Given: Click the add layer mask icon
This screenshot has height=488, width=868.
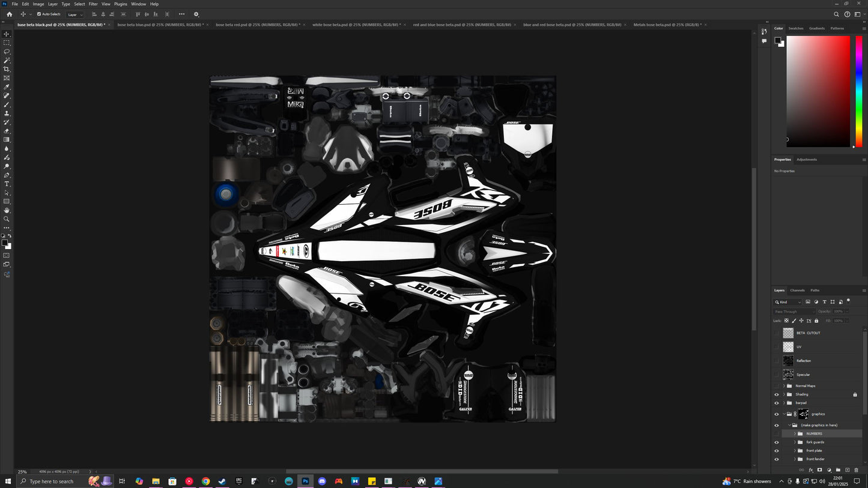Looking at the screenshot, I should 819,470.
